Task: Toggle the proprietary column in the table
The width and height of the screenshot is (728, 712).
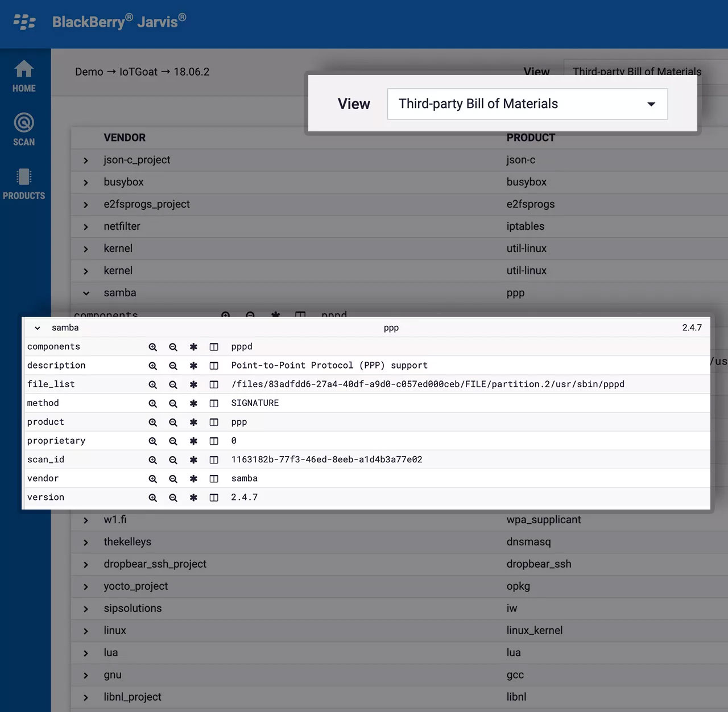Action: [x=214, y=441]
